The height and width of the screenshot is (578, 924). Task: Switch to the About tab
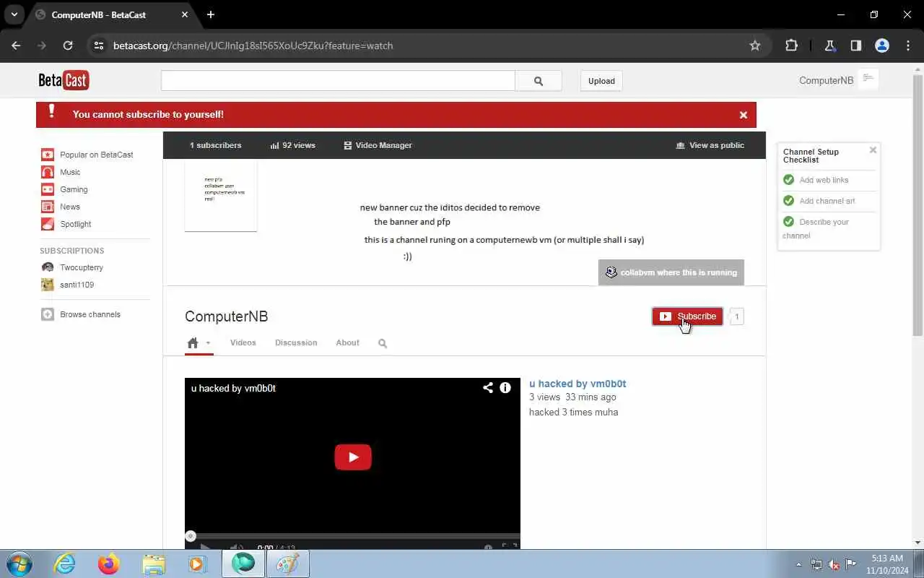tap(347, 342)
